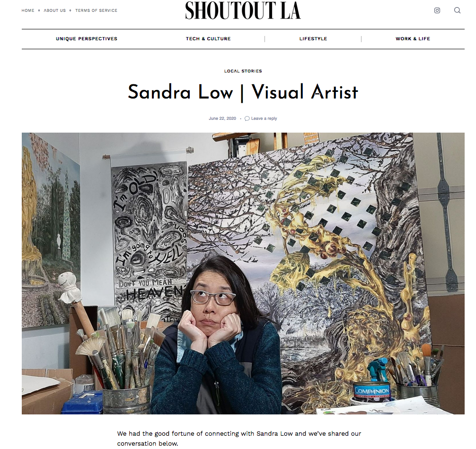Click the June 22, 2020 post date
Image resolution: width=476 pixels, height=449 pixels.
[222, 118]
